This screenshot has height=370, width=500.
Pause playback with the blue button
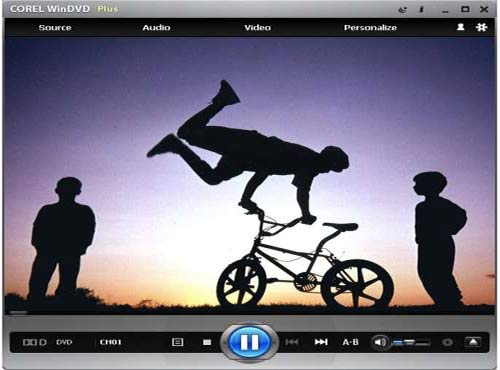pos(249,342)
